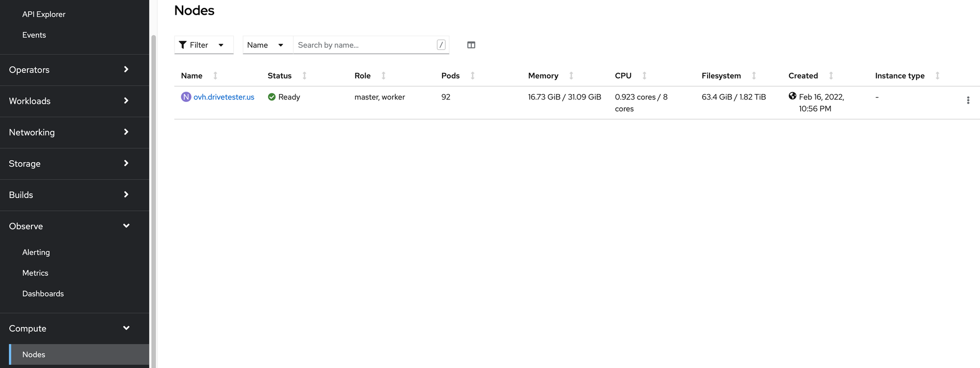Collapse the Observe section chevron
This screenshot has height=368, width=980.
point(126,226)
